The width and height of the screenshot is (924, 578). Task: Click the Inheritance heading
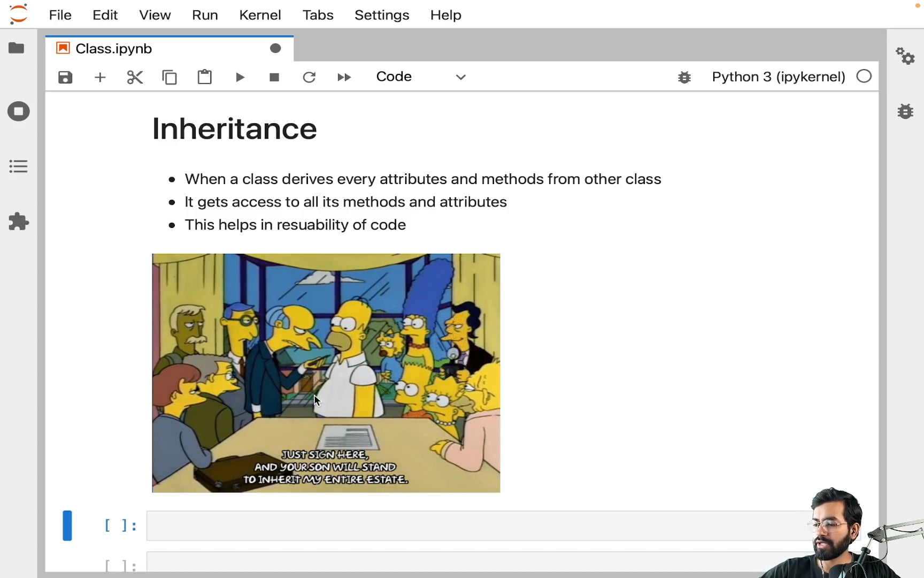coord(234,129)
